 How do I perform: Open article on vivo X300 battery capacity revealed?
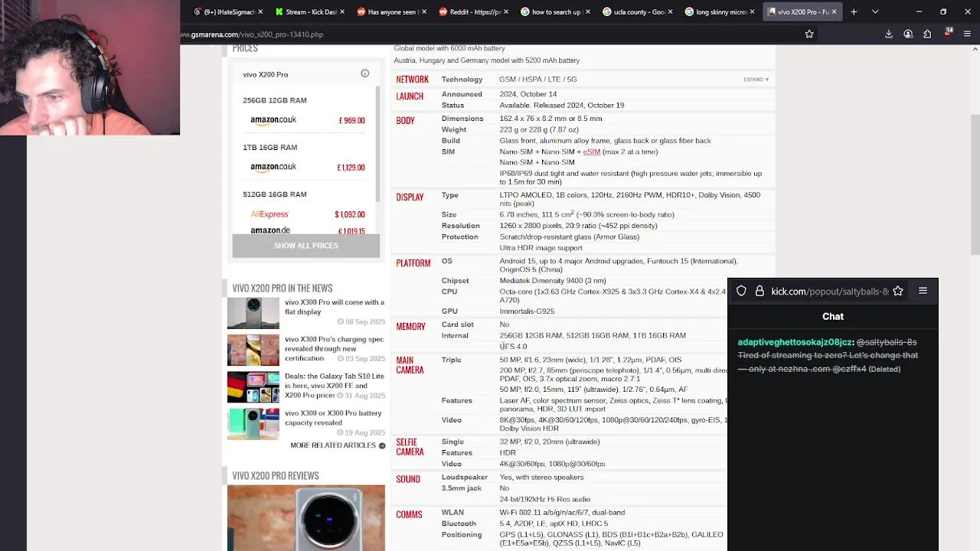coord(333,418)
